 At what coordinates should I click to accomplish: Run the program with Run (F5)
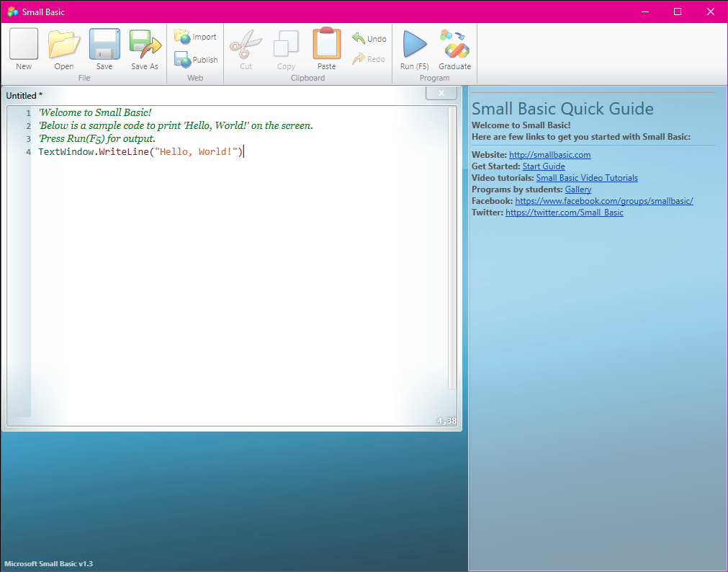413,49
